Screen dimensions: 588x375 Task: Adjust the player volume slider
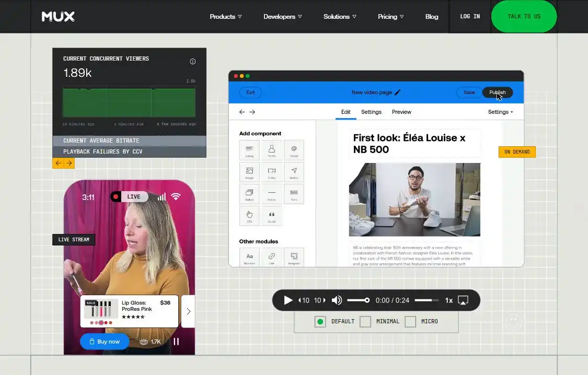point(359,300)
